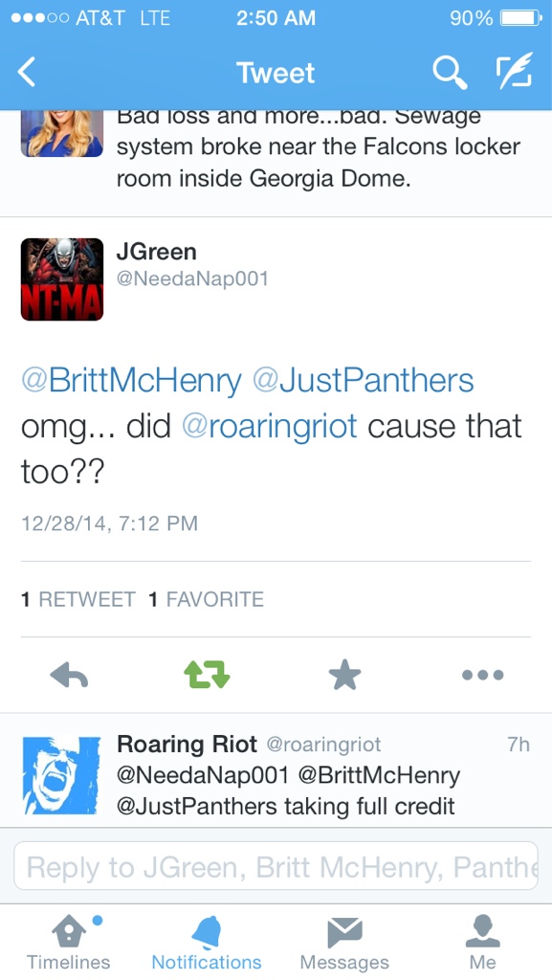Screen dimensions: 552x980
Task: Switch to the Timelines tab
Action: 69,943
